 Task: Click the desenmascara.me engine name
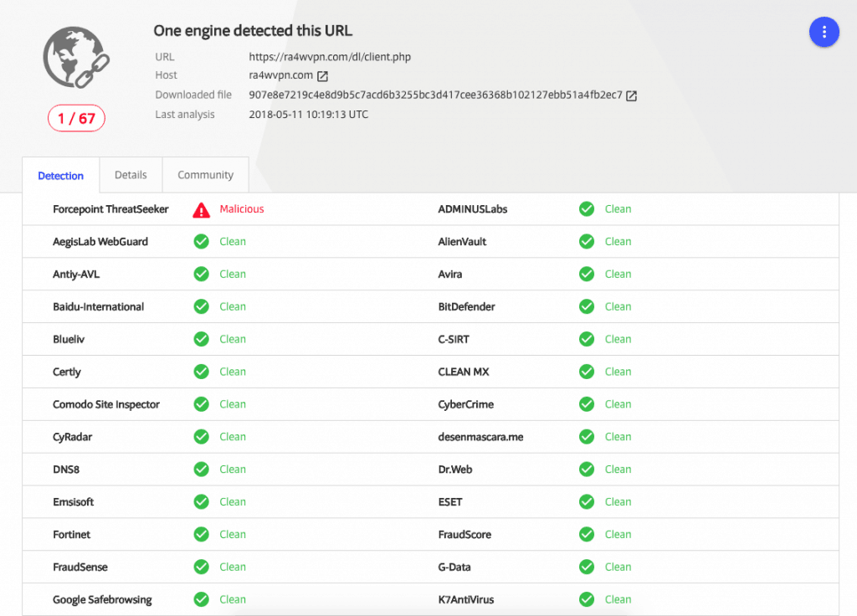pyautogui.click(x=480, y=437)
